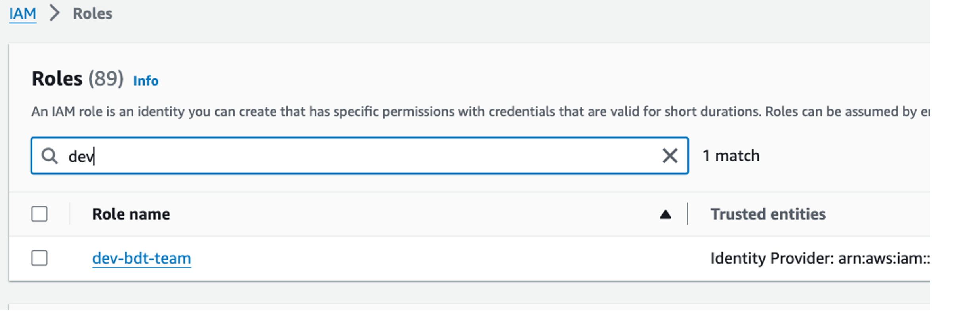Viewport: 980px width, 323px height.
Task: Click the Identity Provider trusted entity text
Action: click(x=820, y=258)
